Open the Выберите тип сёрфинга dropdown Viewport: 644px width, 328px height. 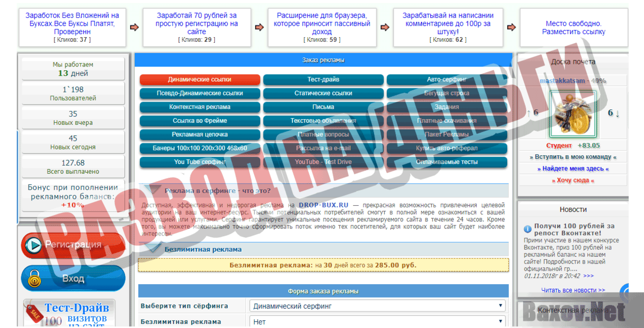[x=376, y=306]
